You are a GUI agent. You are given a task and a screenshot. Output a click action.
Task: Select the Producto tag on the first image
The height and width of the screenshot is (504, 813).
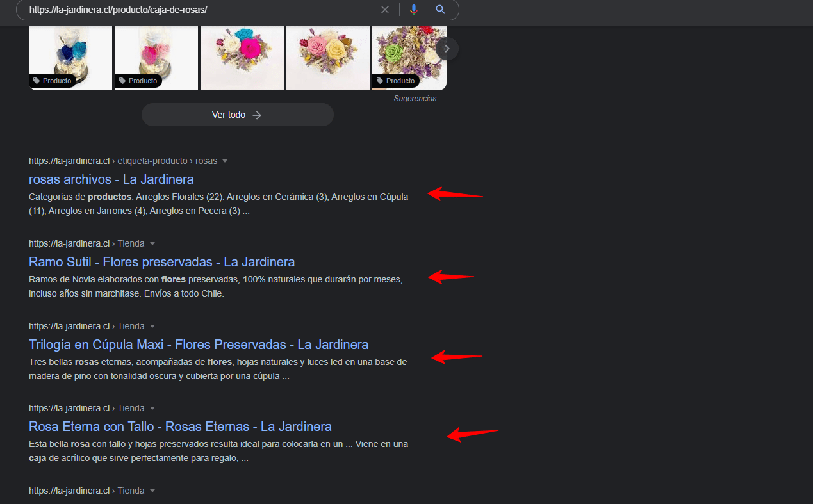coord(53,81)
